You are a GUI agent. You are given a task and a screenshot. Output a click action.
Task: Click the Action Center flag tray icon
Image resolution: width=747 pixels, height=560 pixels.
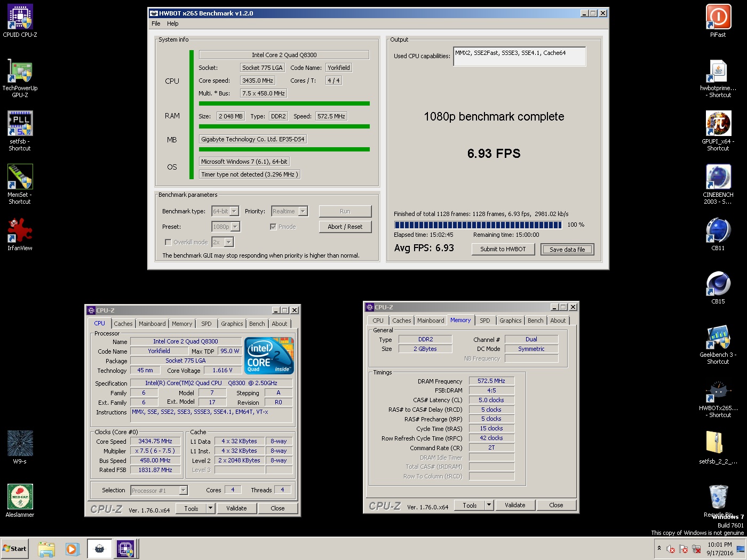click(684, 549)
